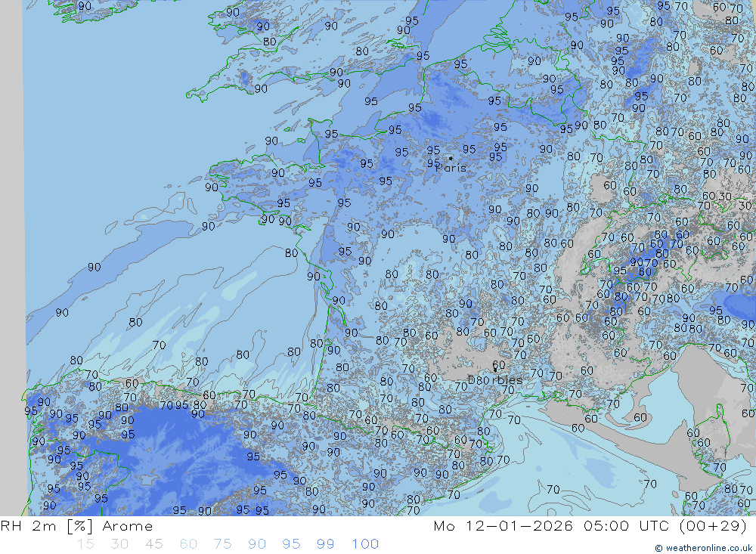Click legend value 100
756x554 pixels.
365,544
